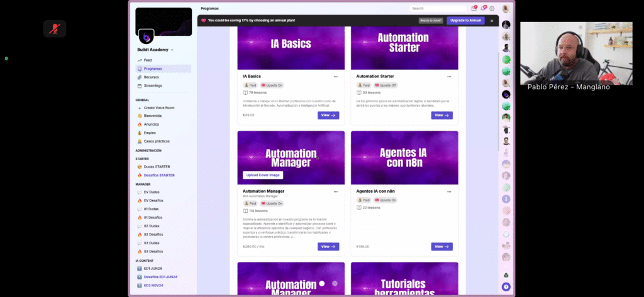The height and width of the screenshot is (297, 644).
Task: Open the Automation Manager options menu
Action: (x=336, y=192)
